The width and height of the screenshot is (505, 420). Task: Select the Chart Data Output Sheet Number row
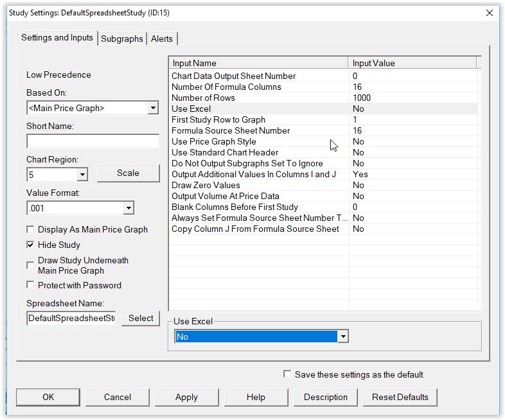[x=323, y=76]
